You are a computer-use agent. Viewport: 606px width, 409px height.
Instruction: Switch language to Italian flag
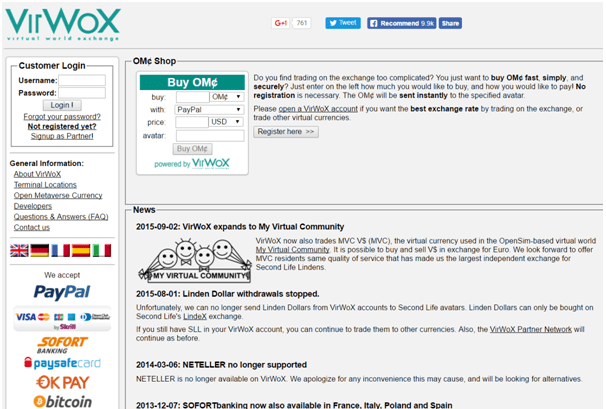[102, 251]
